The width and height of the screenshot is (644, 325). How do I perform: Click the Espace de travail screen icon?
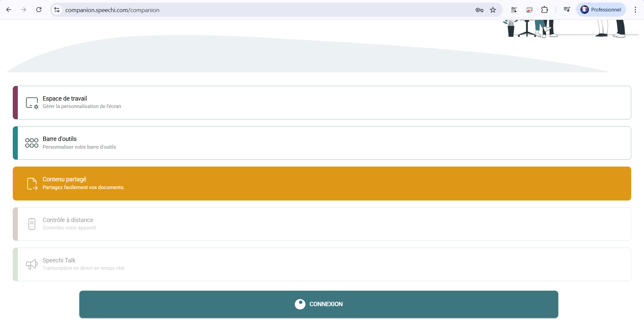click(32, 103)
